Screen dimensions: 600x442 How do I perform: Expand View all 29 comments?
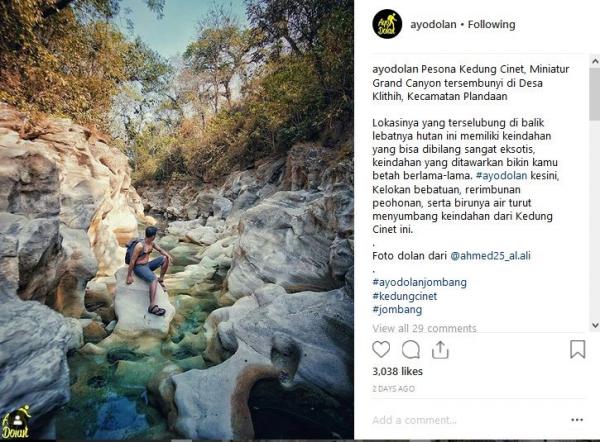coord(424,328)
